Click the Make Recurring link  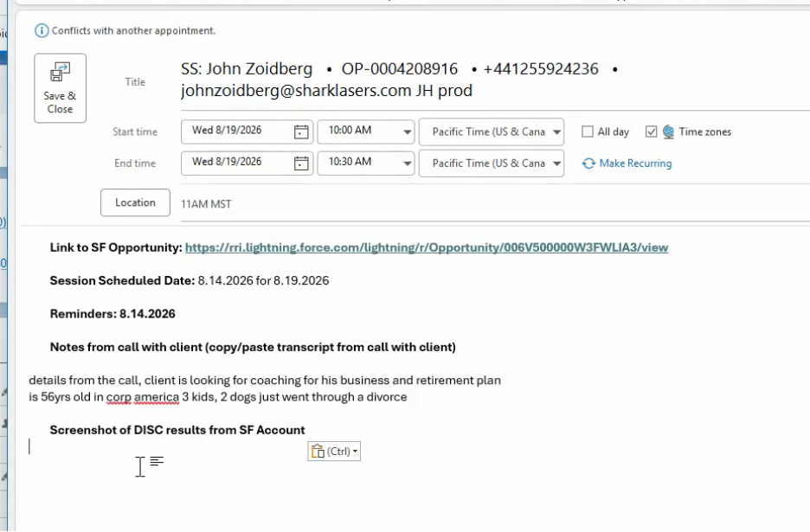pos(635,163)
